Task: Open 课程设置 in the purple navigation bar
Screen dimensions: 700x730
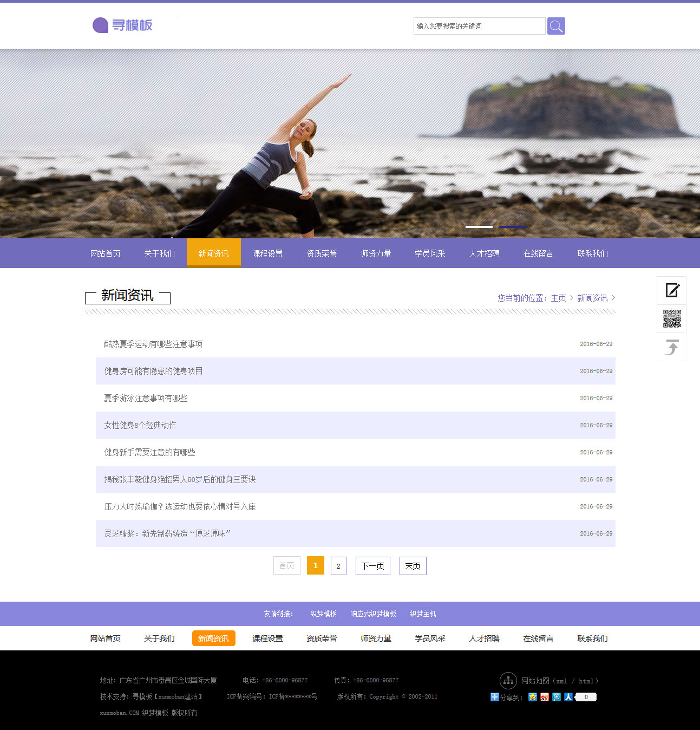Action: coord(268,253)
